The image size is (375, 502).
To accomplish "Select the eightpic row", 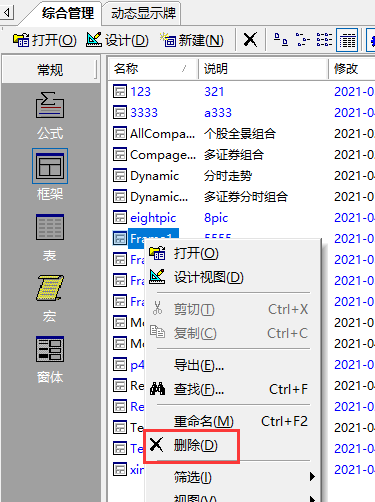I will tap(243, 218).
